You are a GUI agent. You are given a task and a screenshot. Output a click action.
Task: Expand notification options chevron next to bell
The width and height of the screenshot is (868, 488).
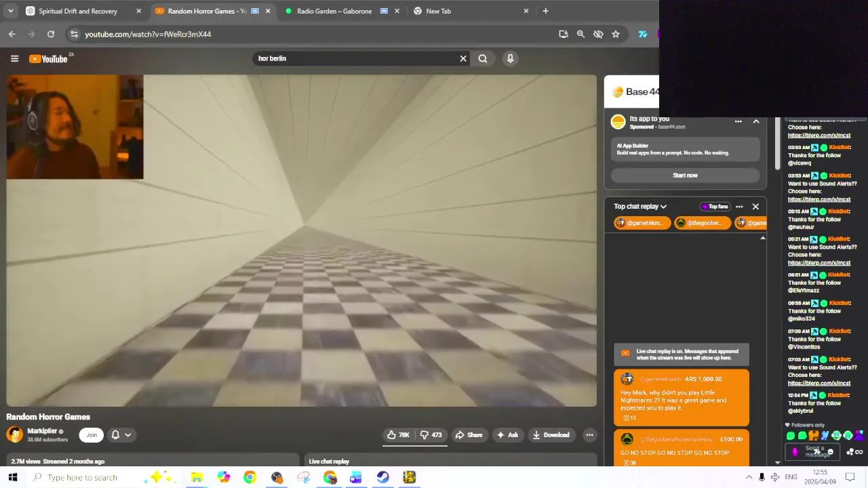click(x=127, y=435)
